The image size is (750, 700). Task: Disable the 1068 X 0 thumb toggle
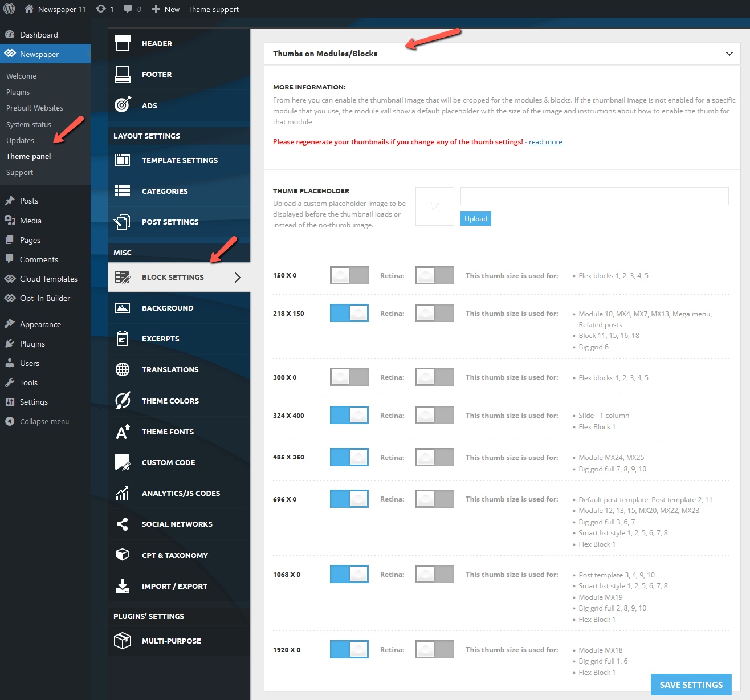coord(349,574)
